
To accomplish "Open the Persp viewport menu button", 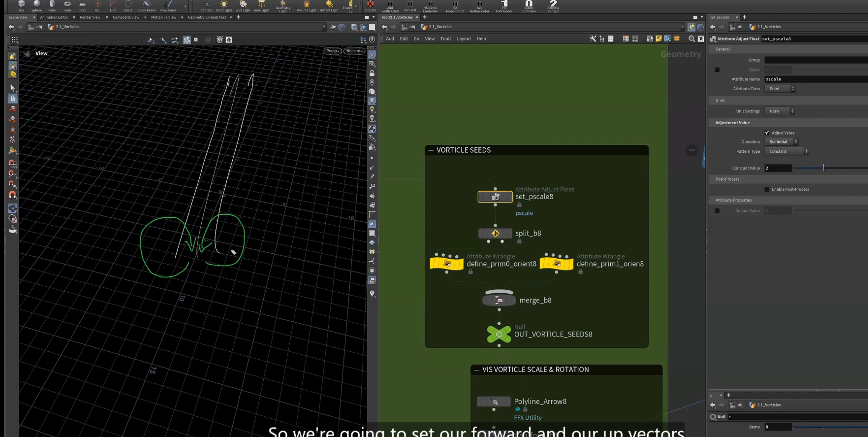I will click(x=332, y=51).
